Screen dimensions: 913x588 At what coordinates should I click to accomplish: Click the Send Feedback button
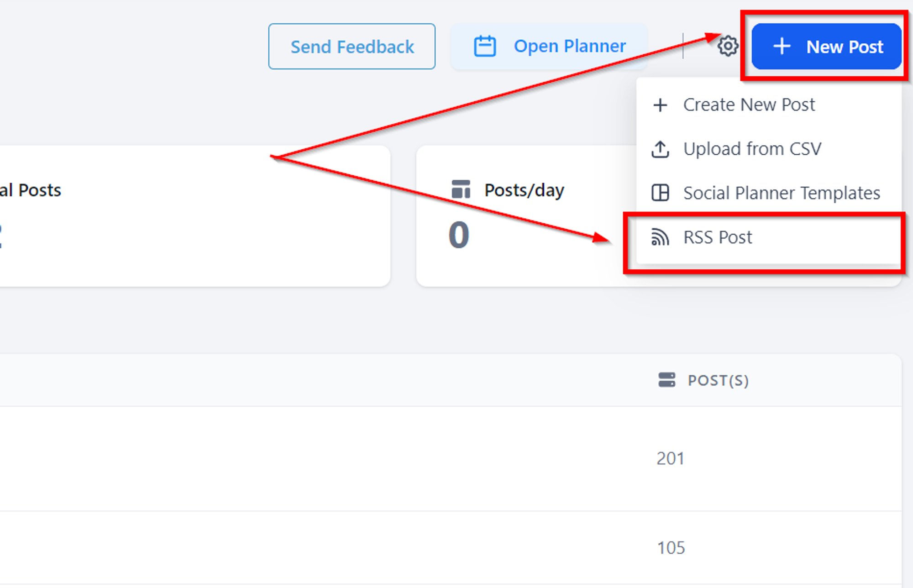tap(352, 47)
